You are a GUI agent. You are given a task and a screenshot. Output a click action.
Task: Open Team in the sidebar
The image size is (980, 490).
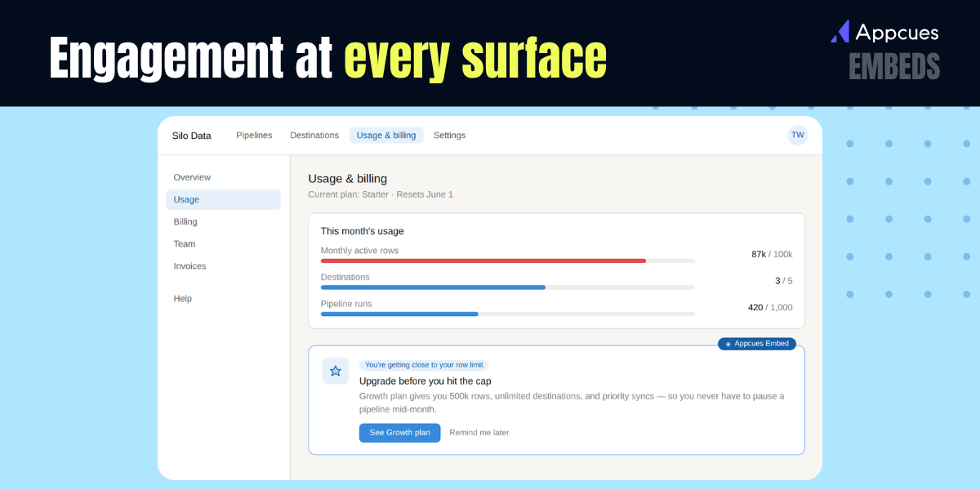223,243
